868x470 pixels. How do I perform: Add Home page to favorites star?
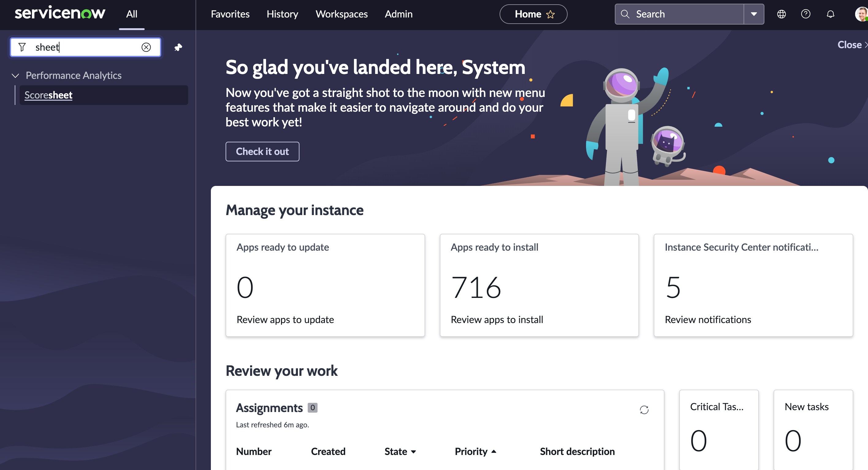point(550,14)
